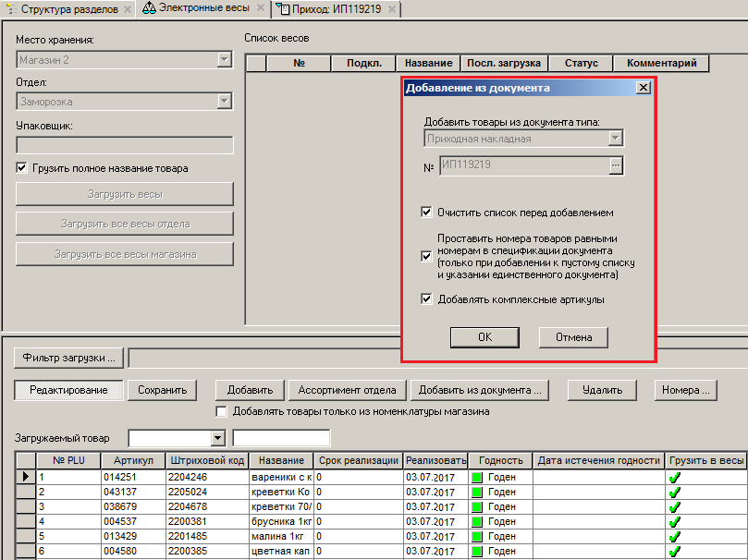Click the tree icon on Структура разделов tab
The image size is (748, 560).
pos(11,9)
